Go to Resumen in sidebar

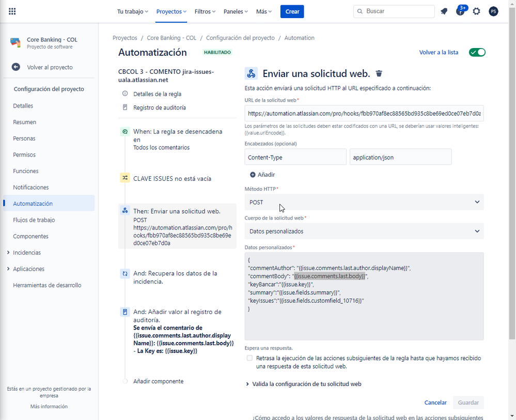pos(25,122)
